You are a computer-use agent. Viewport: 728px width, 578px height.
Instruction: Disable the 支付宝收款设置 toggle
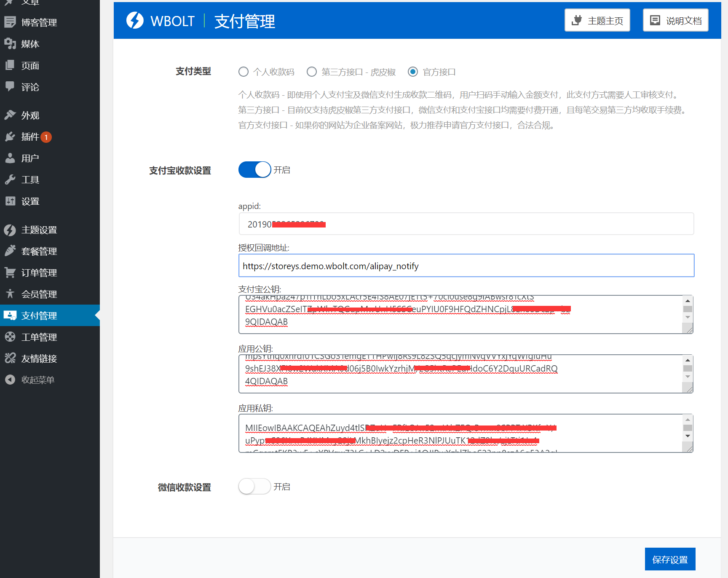(x=254, y=169)
